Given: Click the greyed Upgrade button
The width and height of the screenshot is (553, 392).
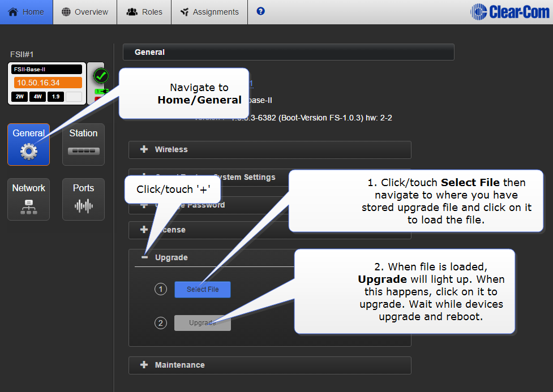Looking at the screenshot, I should (202, 323).
